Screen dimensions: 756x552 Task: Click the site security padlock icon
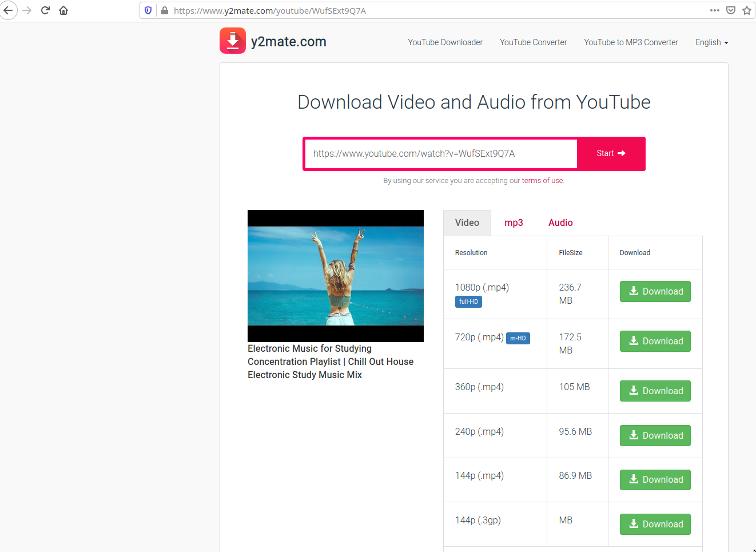(165, 10)
